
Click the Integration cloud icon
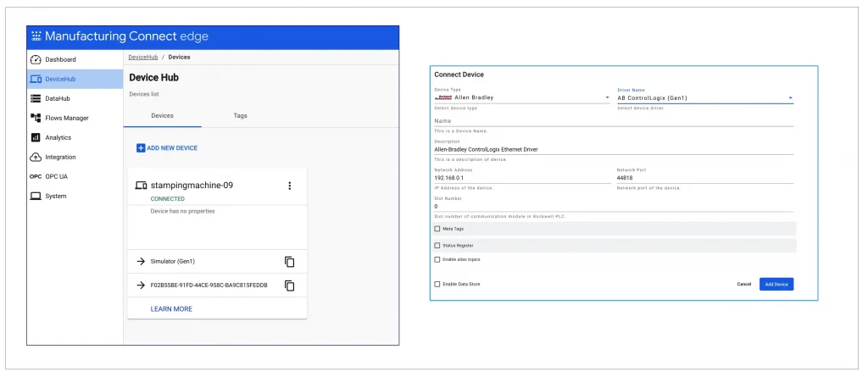[x=36, y=158]
